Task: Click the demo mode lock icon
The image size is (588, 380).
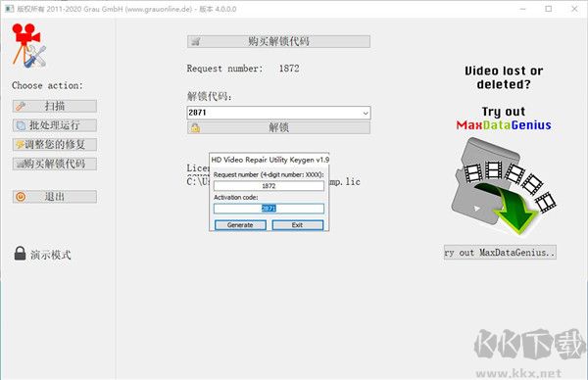Action: click(x=20, y=254)
